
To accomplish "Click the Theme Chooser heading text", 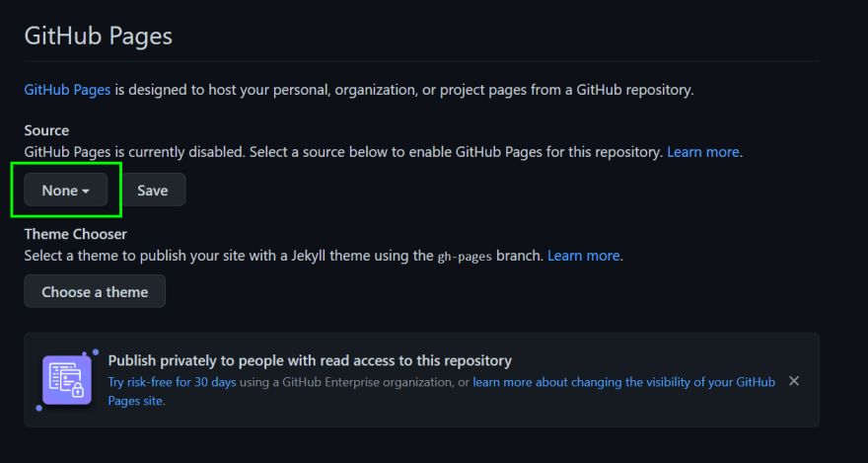I will (75, 234).
